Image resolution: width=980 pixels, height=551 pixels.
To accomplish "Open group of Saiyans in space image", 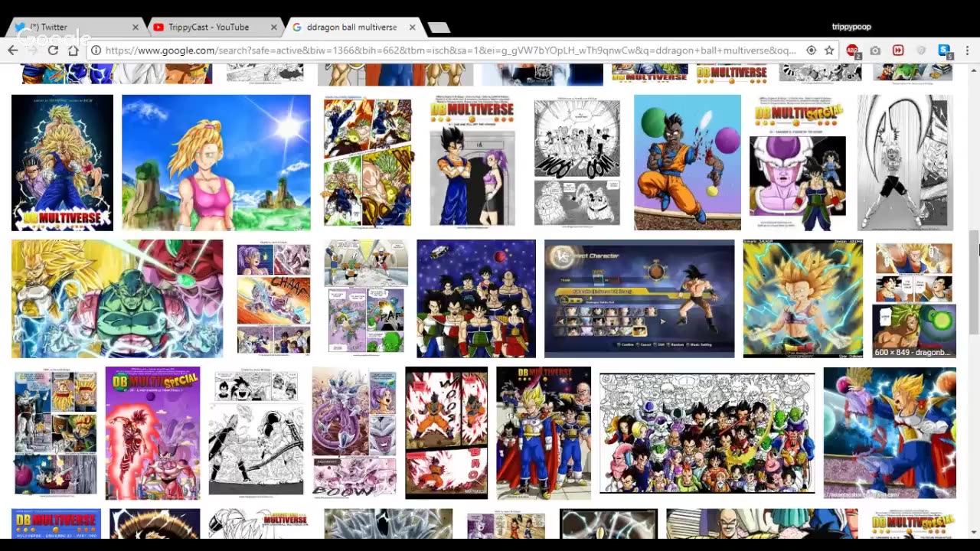I will (476, 298).
